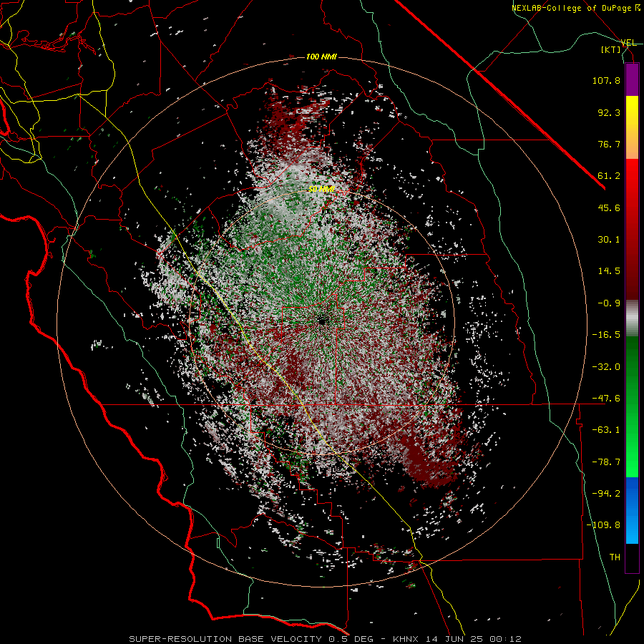Click the gray near-zero color bar segment
This screenshot has width=644, height=644.
click(632, 318)
